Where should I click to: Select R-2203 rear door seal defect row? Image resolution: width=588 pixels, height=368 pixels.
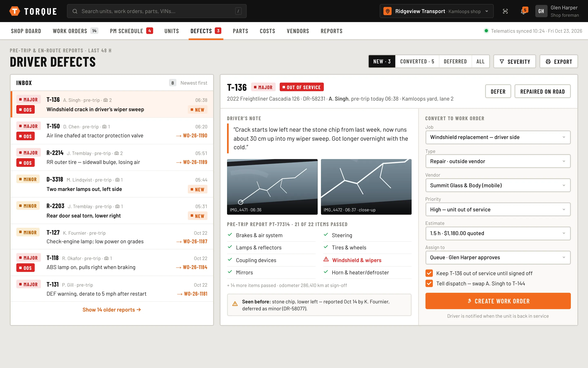112,211
